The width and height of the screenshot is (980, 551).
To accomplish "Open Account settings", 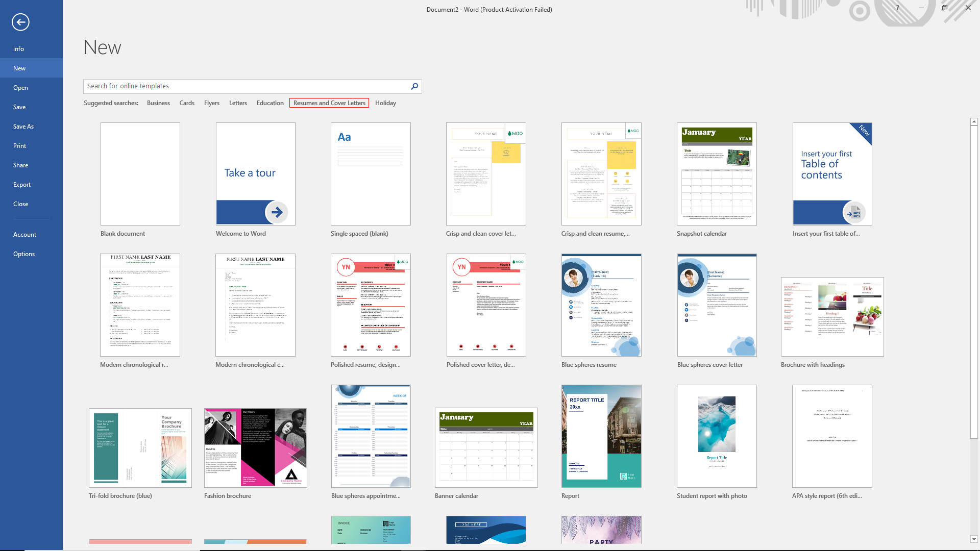I will click(31, 234).
